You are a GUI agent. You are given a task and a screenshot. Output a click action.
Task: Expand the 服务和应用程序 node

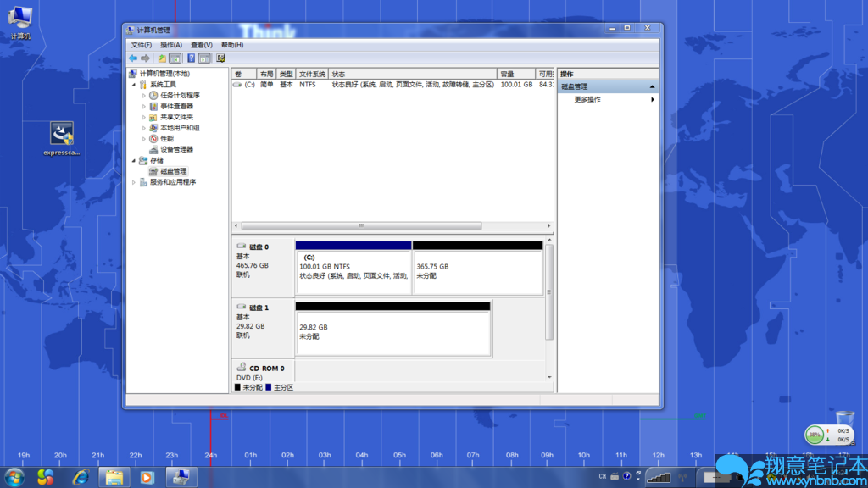(x=133, y=182)
